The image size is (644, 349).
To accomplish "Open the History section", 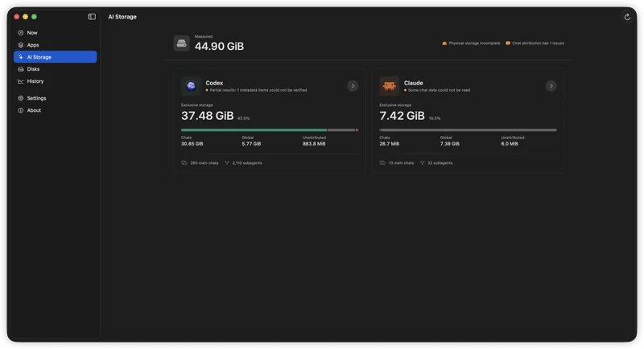I will point(55,81).
